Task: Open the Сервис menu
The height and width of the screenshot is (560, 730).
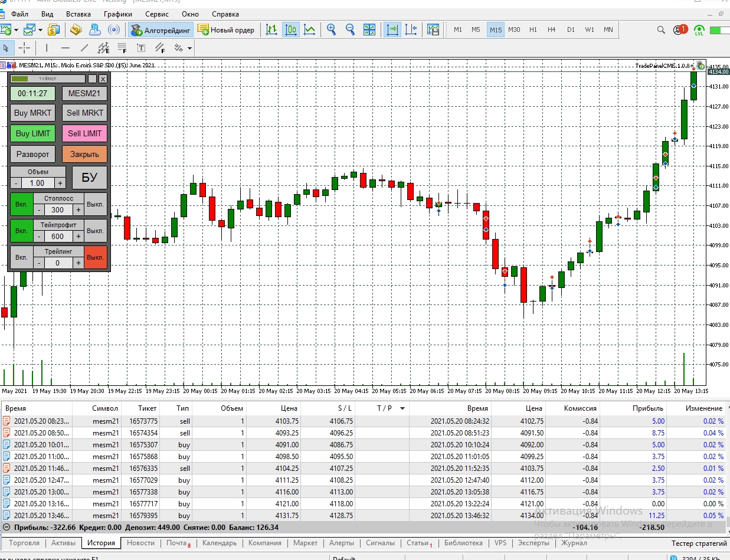Action: pyautogui.click(x=156, y=14)
